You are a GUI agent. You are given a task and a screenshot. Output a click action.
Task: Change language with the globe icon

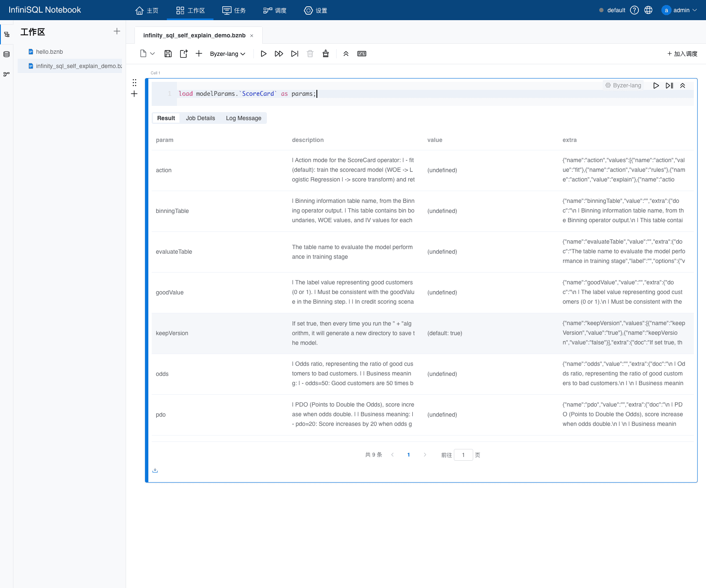point(648,10)
